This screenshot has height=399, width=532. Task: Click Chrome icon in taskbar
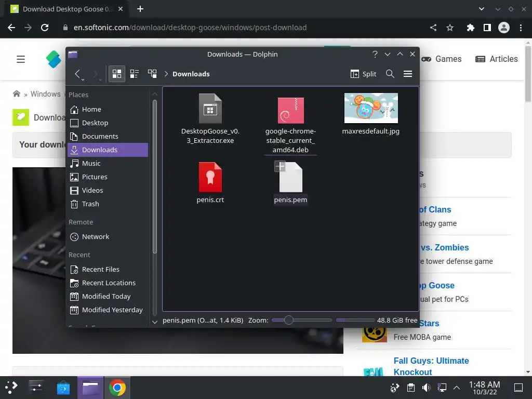(117, 388)
